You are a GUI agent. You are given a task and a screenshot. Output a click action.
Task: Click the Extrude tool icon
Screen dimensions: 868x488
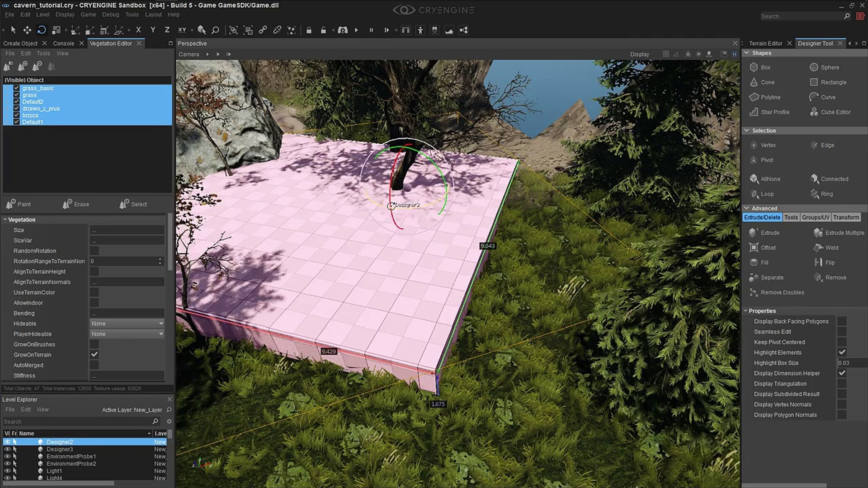(x=753, y=233)
